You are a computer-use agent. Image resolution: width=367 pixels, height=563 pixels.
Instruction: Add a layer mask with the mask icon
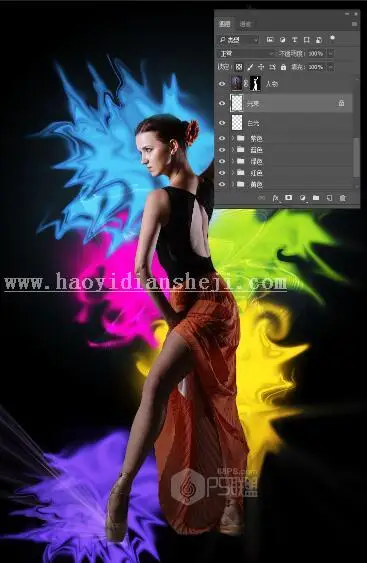pyautogui.click(x=288, y=198)
